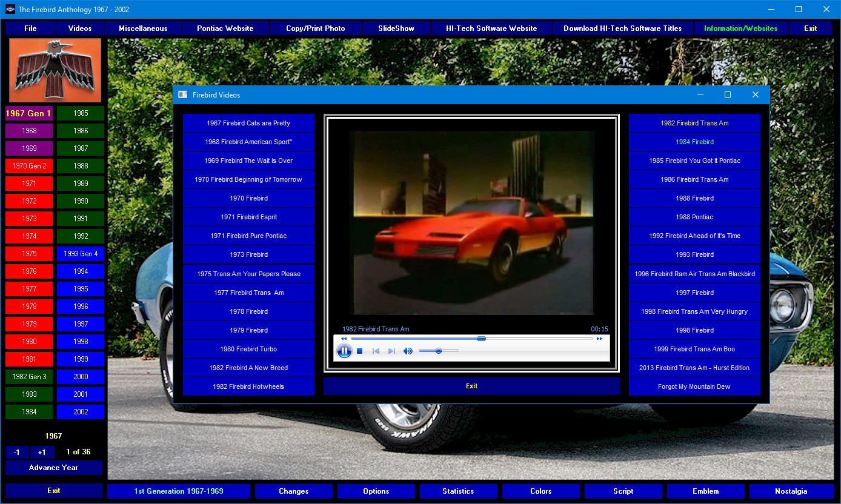Viewport: 841px width, 504px height.
Task: Open the File menu
Action: pos(30,28)
